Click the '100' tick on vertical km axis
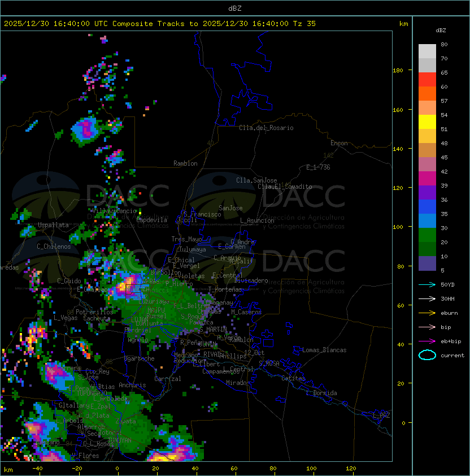 [398, 227]
